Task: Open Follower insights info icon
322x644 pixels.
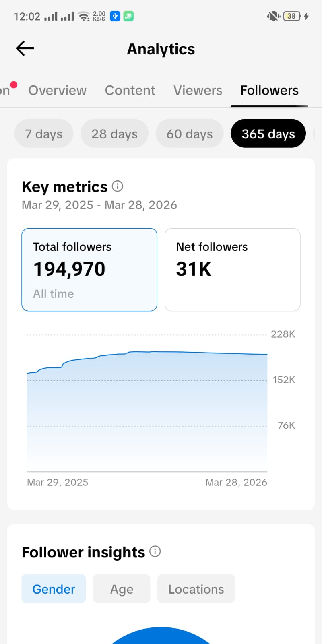Action: click(155, 551)
